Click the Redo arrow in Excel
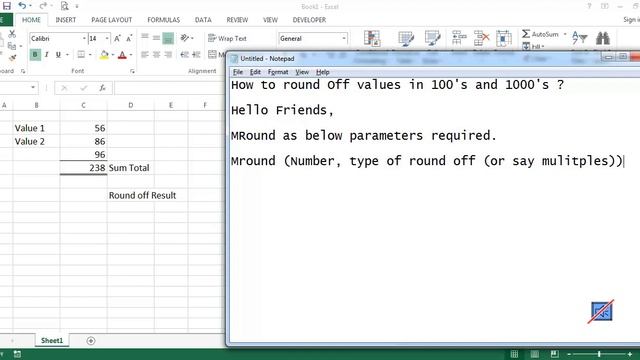Viewport: 640px width, 360px height. tap(43, 6)
